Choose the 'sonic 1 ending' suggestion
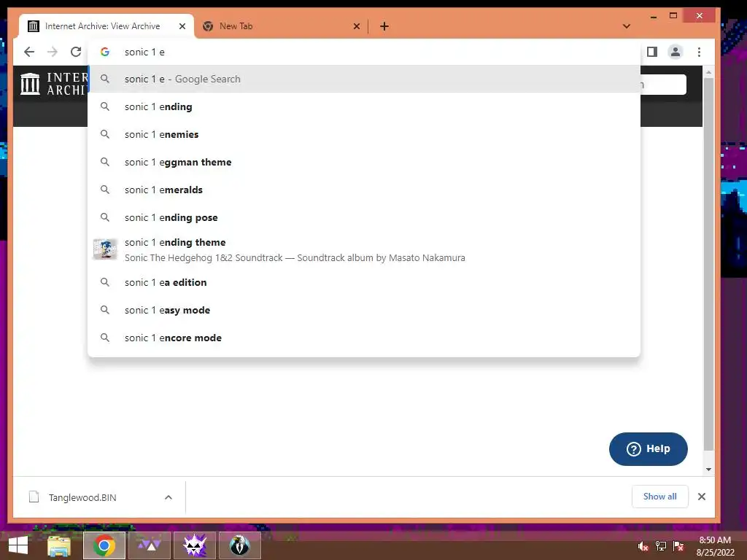747x560 pixels. click(364, 106)
